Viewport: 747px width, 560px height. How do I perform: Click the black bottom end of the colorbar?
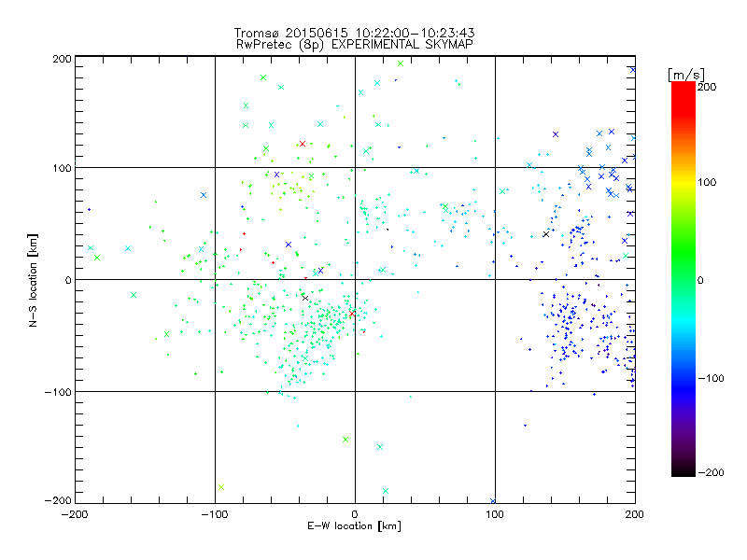(684, 469)
